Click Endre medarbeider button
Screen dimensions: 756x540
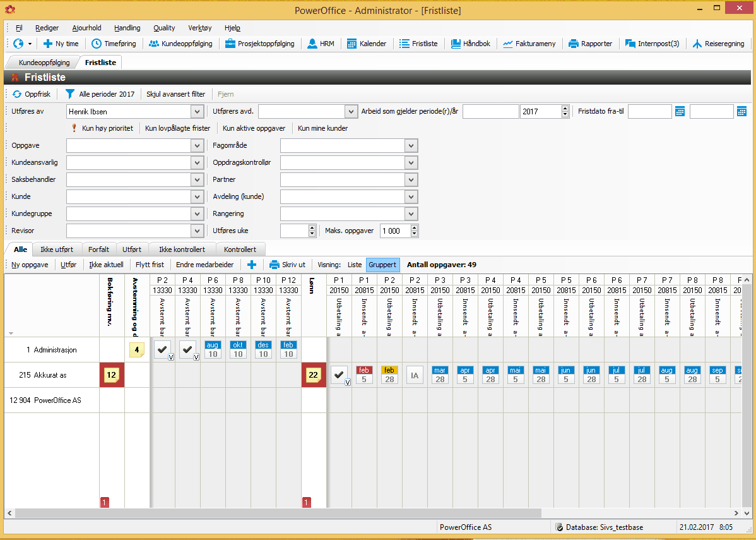[x=205, y=265]
